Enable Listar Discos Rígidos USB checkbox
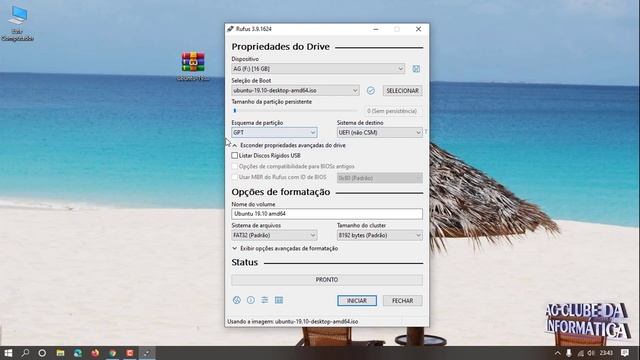 coord(235,156)
